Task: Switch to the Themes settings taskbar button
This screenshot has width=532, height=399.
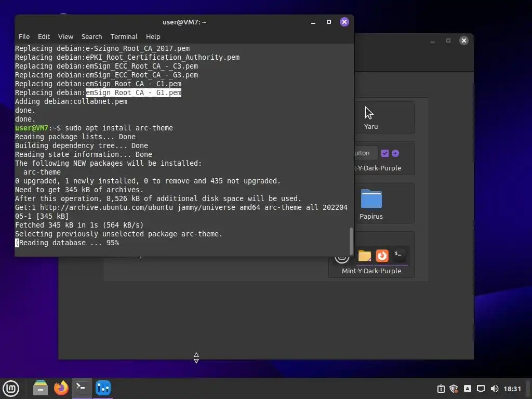Action: (103, 388)
